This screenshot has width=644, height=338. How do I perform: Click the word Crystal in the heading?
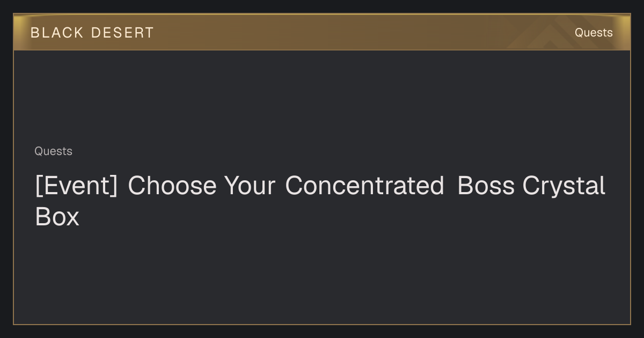click(x=563, y=187)
